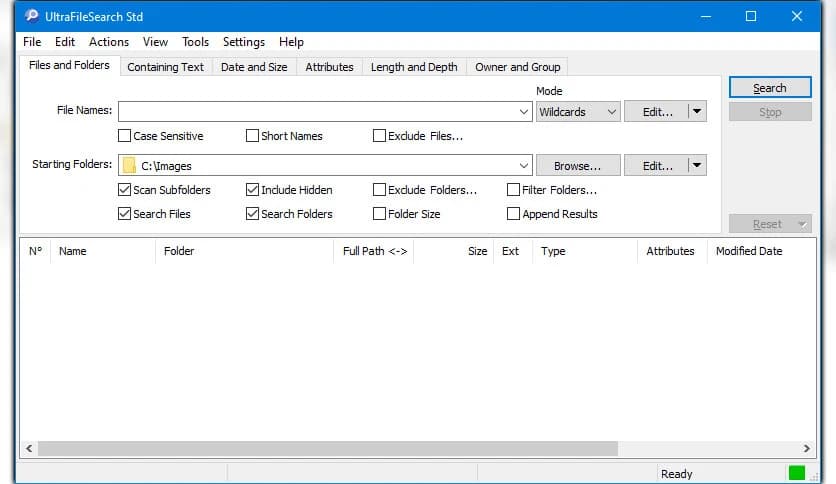Screen dimensions: 836x484
Task: Sort results by the Folder column header
Action: coord(245,251)
